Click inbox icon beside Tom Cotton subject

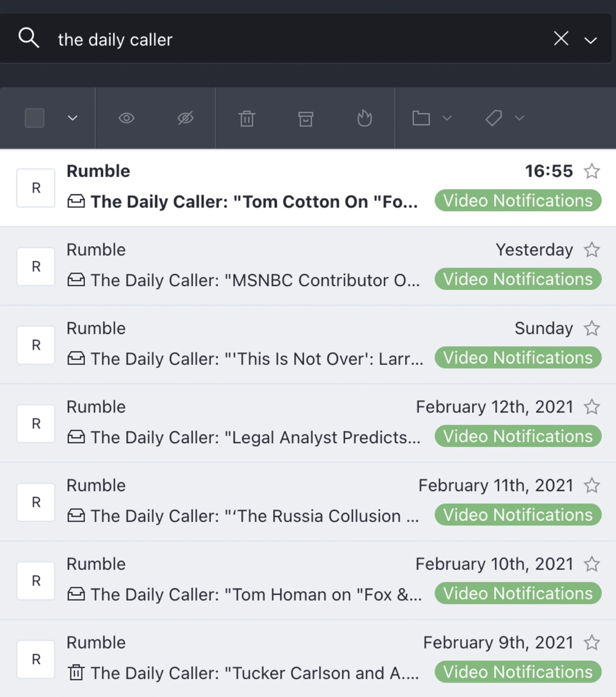click(76, 201)
